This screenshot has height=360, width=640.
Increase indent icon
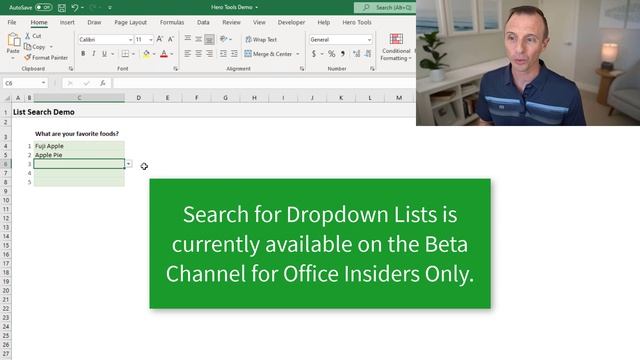[234, 53]
